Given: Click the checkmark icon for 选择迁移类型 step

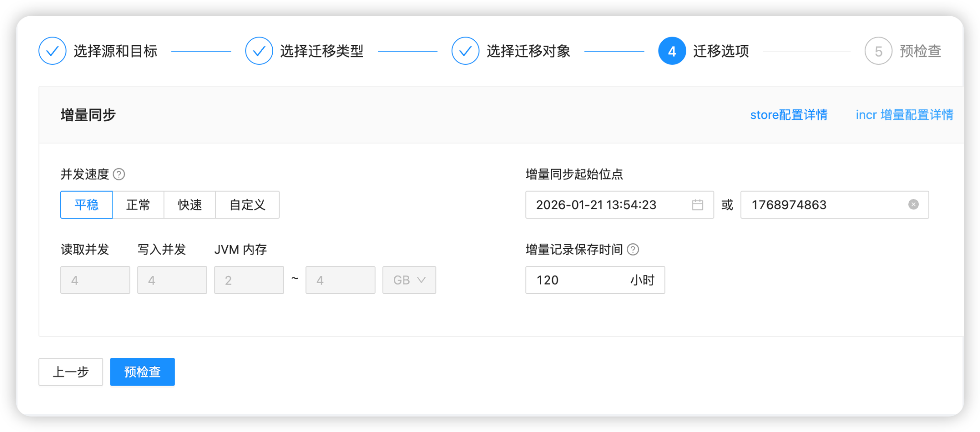Looking at the screenshot, I should pos(259,51).
